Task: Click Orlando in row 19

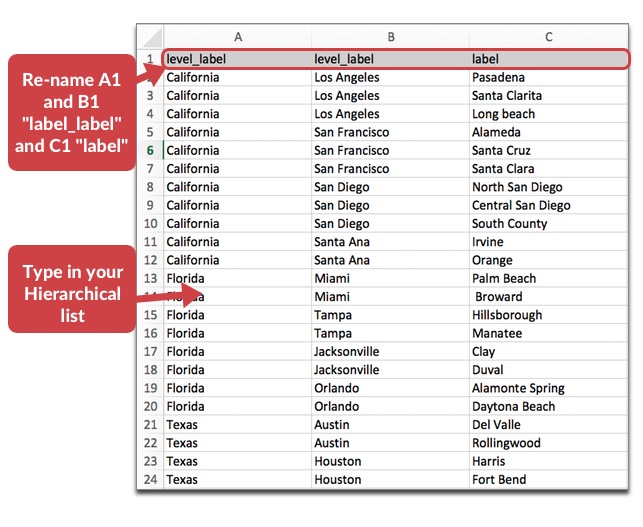Action: click(391, 388)
